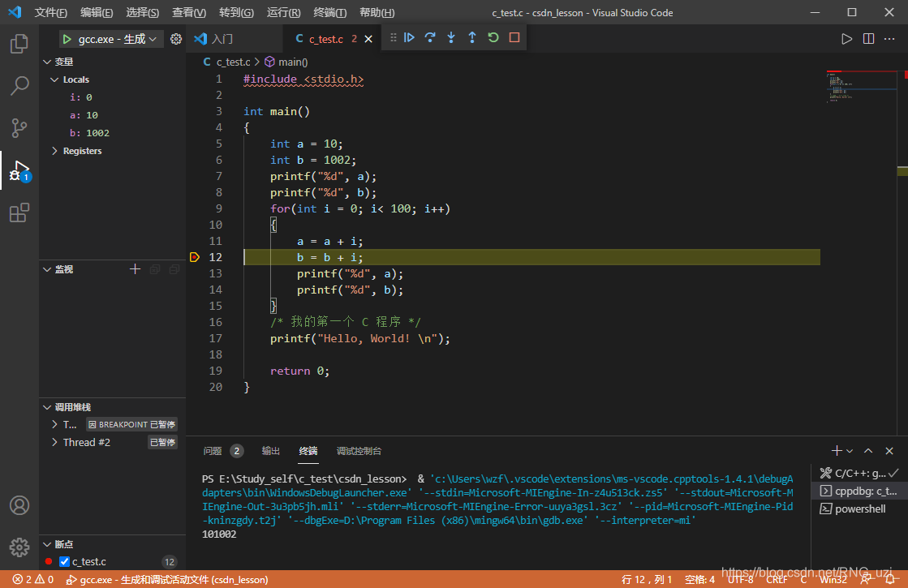
Task: Open the Source Control view
Action: click(x=19, y=128)
